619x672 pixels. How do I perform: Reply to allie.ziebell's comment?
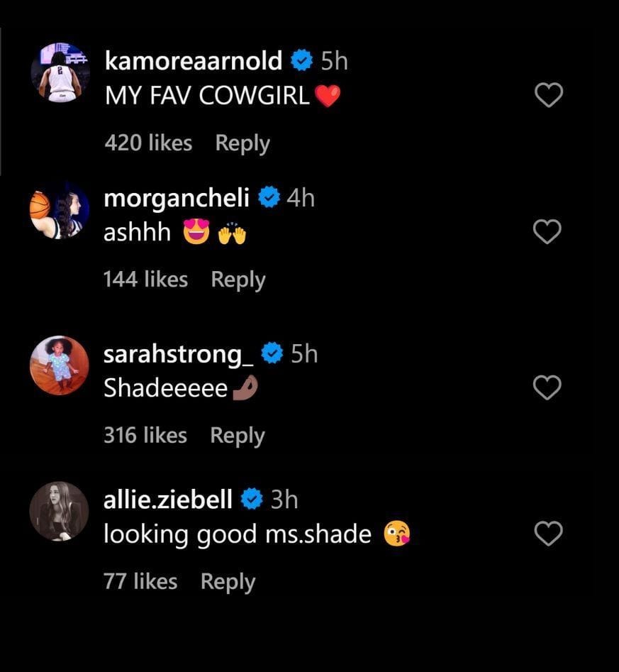pos(228,582)
